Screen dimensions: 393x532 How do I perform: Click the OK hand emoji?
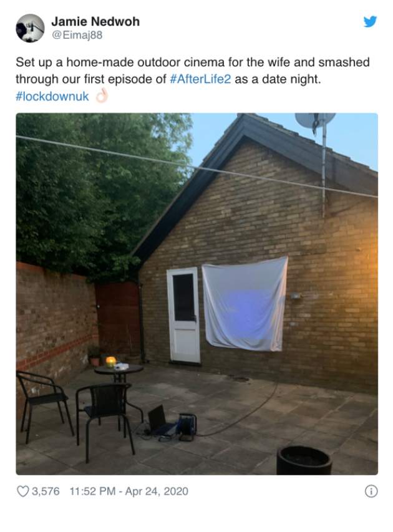tap(102, 95)
